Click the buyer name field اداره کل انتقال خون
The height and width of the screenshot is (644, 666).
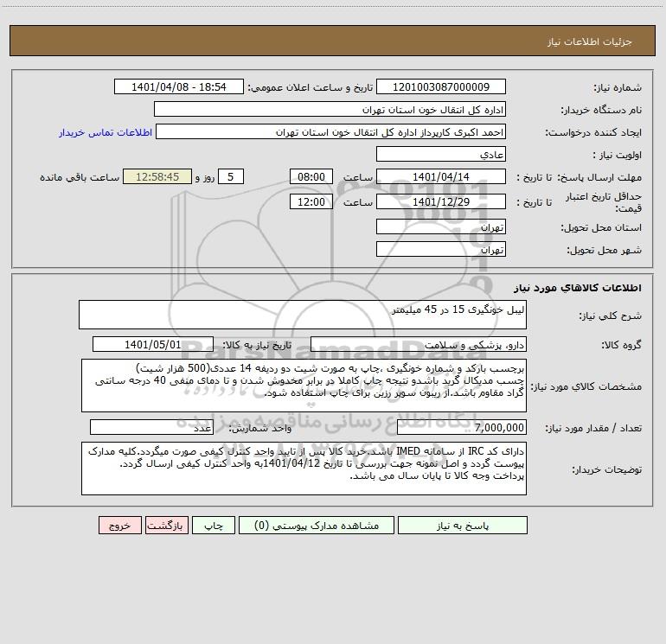[x=330, y=110]
